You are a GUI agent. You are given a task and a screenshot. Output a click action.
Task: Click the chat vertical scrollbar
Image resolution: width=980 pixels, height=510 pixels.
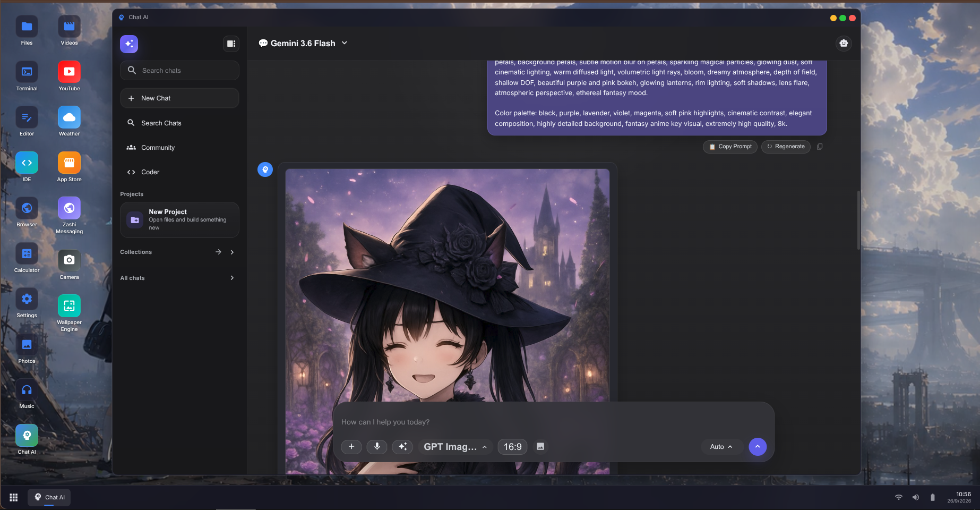(858, 220)
